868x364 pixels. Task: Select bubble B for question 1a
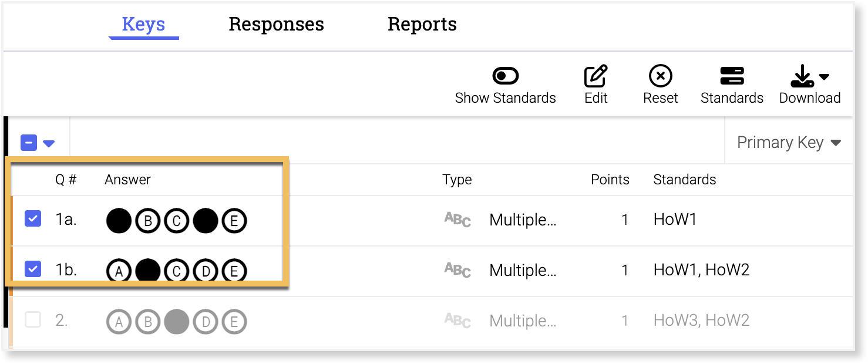click(x=147, y=221)
